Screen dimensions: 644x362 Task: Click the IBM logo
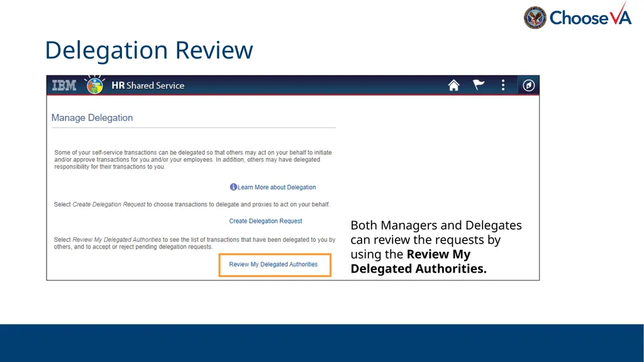tap(64, 85)
